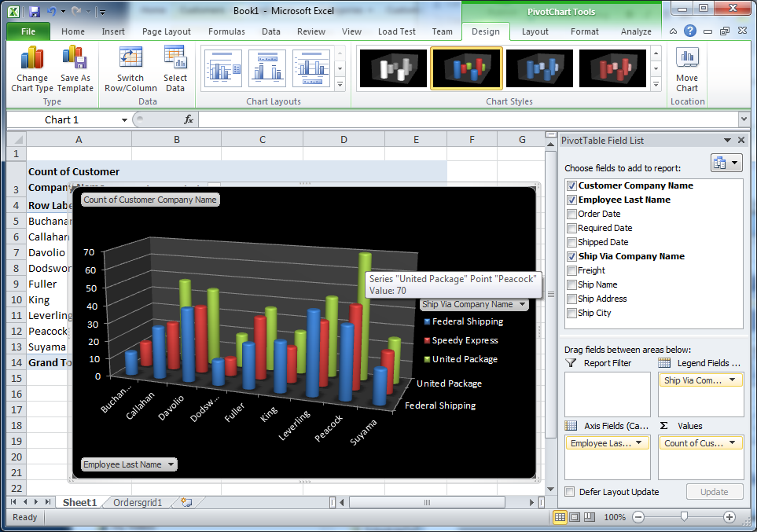Click Save As Template icon
Image resolution: width=757 pixels, height=532 pixels.
click(75, 58)
